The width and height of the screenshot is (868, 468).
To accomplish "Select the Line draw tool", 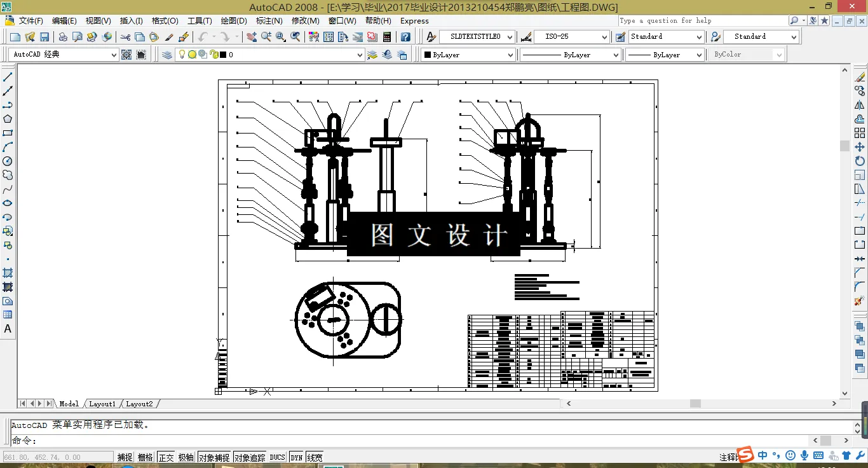I will pyautogui.click(x=8, y=77).
